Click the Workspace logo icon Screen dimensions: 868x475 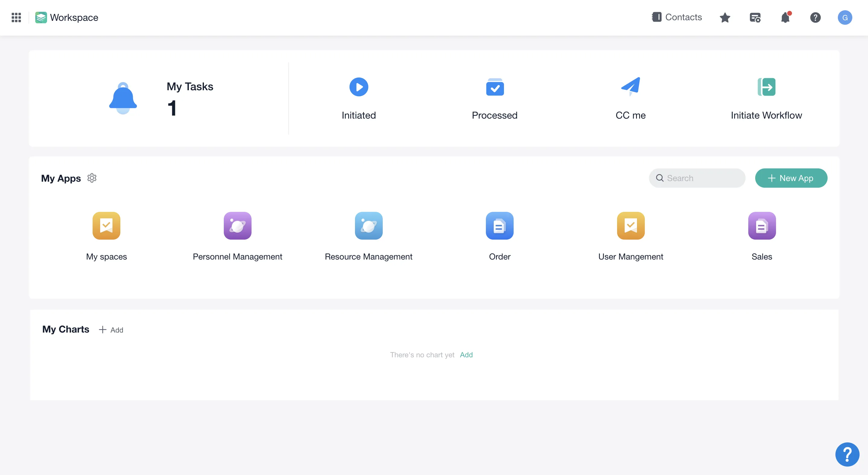tap(41, 17)
